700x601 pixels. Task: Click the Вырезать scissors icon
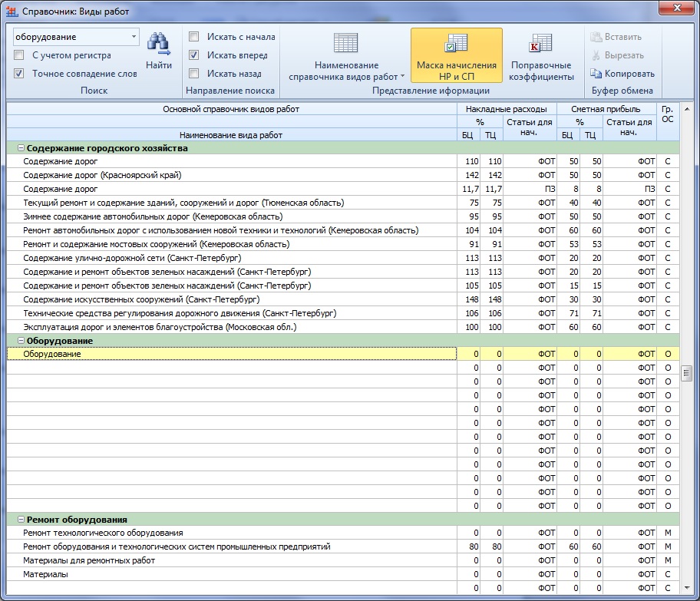[x=596, y=55]
